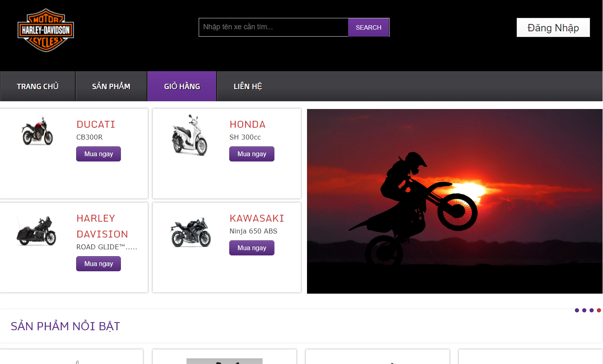Click the DUCATI brand heading
This screenshot has width=603, height=364.
(96, 124)
